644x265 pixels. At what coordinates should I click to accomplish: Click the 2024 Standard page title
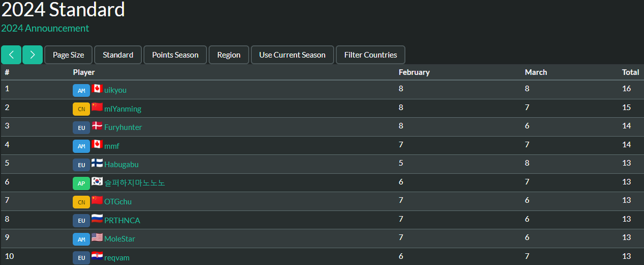63,9
